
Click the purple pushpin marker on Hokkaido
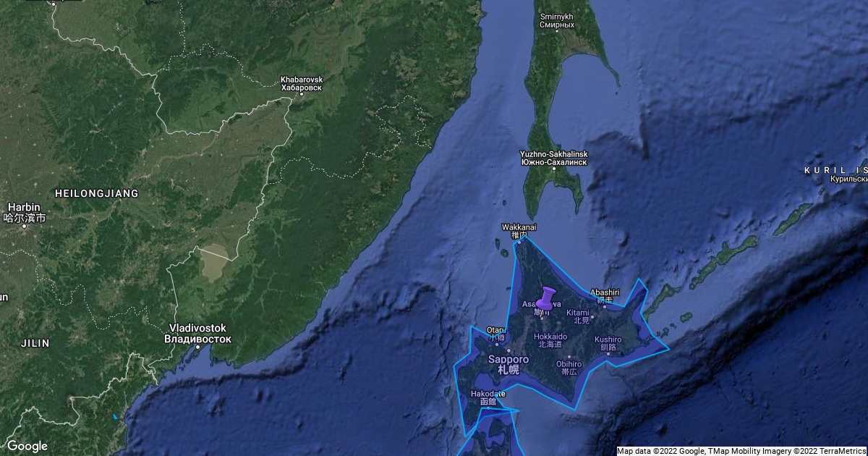548,297
